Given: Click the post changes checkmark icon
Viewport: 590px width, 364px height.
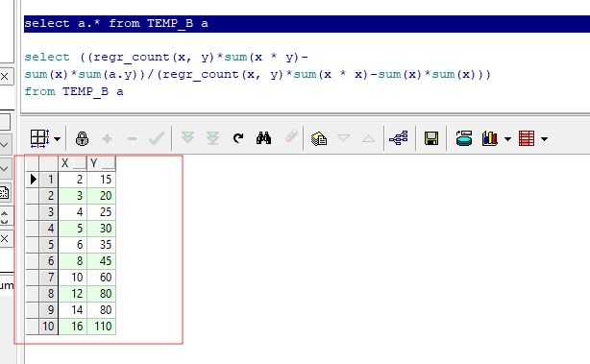Looking at the screenshot, I should pyautogui.click(x=157, y=138).
